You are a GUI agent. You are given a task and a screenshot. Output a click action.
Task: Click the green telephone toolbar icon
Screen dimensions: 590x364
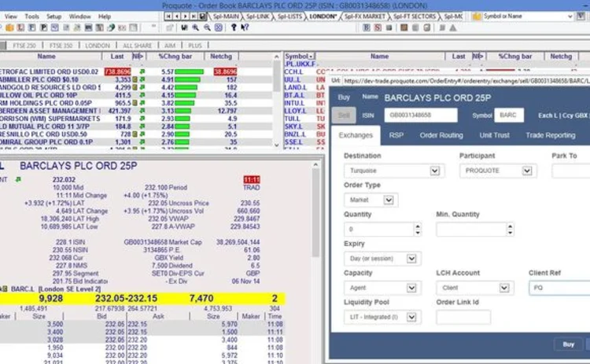pos(111,28)
